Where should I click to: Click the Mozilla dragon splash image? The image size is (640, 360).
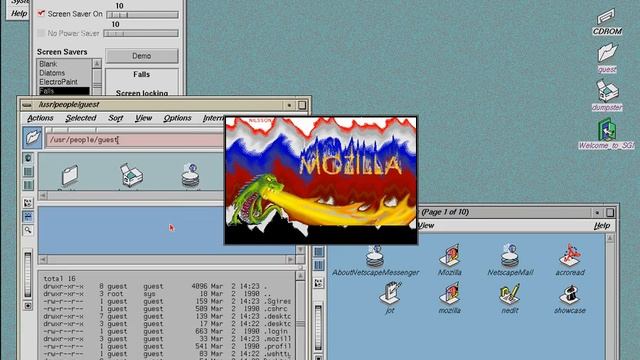(x=321, y=180)
